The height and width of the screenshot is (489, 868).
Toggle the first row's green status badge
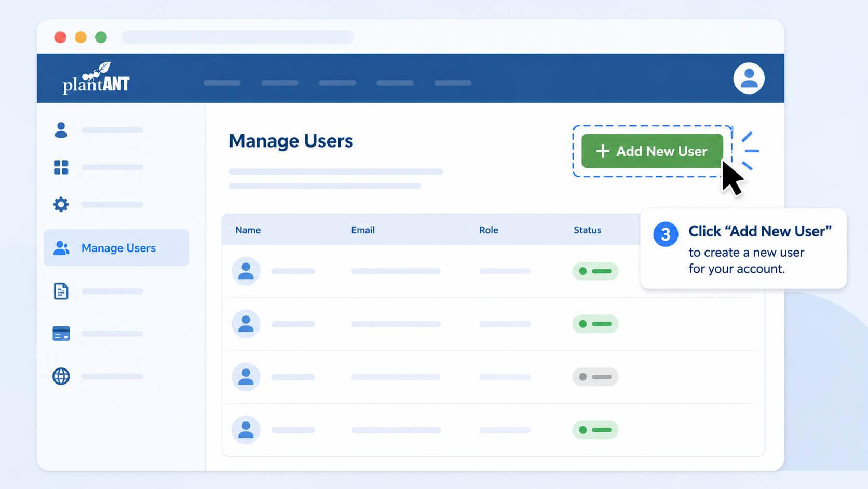595,271
